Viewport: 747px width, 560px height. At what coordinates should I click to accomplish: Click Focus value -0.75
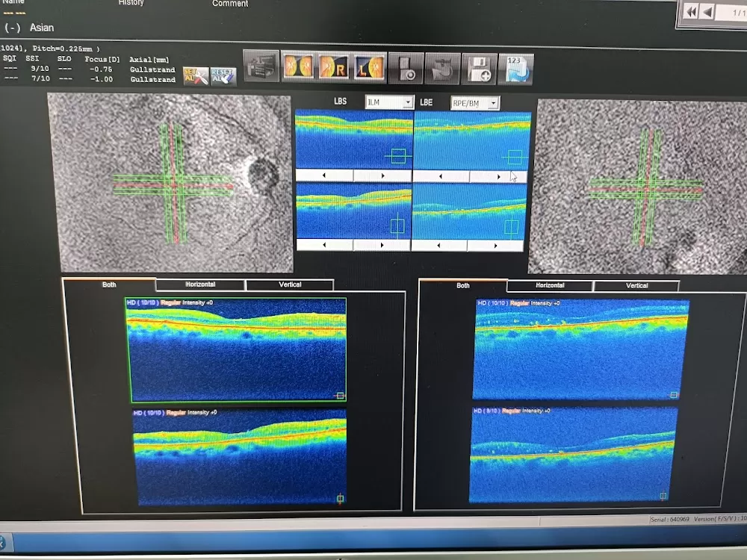[101, 69]
